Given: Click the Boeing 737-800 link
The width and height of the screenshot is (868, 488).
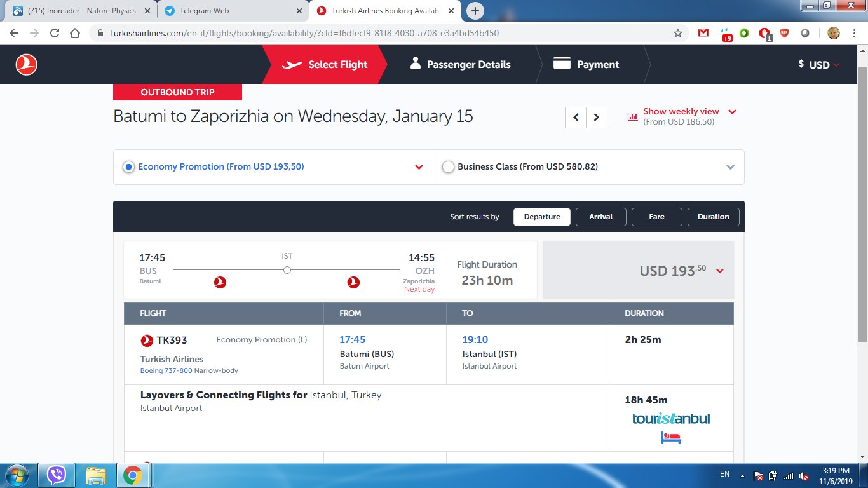Looking at the screenshot, I should coord(166,370).
